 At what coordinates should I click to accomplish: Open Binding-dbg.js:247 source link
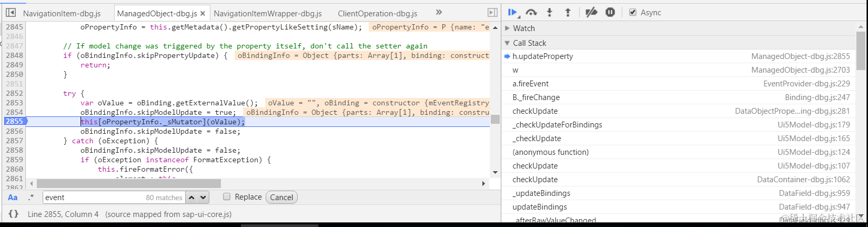[817, 97]
